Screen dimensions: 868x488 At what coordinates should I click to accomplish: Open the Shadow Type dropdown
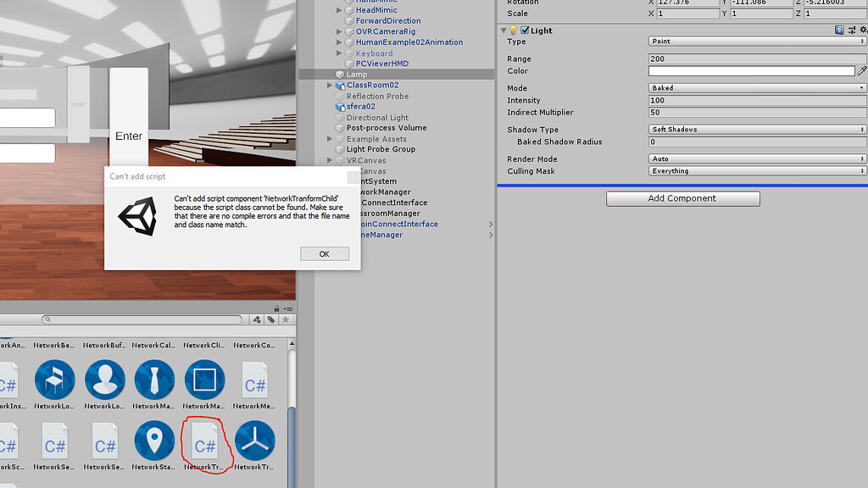754,129
